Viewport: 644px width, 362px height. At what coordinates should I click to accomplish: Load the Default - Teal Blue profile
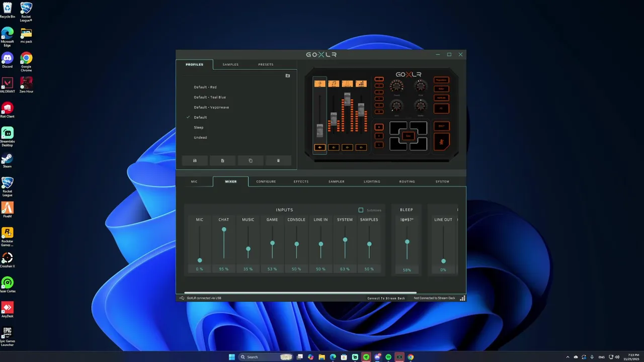(210, 97)
